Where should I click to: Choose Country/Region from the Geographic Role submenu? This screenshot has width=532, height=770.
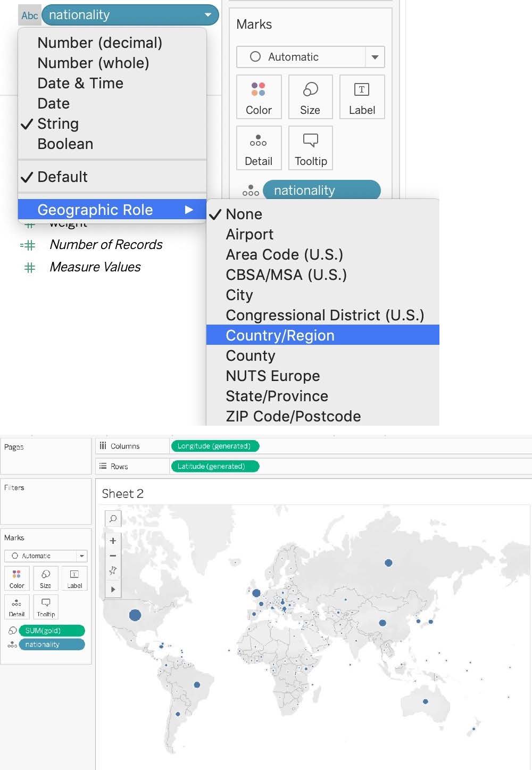click(x=280, y=335)
